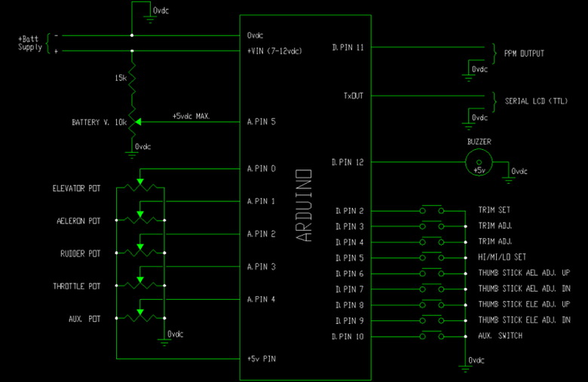This screenshot has width=588, height=382.
Task: Click the +VIN (7-12vdc) pin label
Action: [x=276, y=50]
